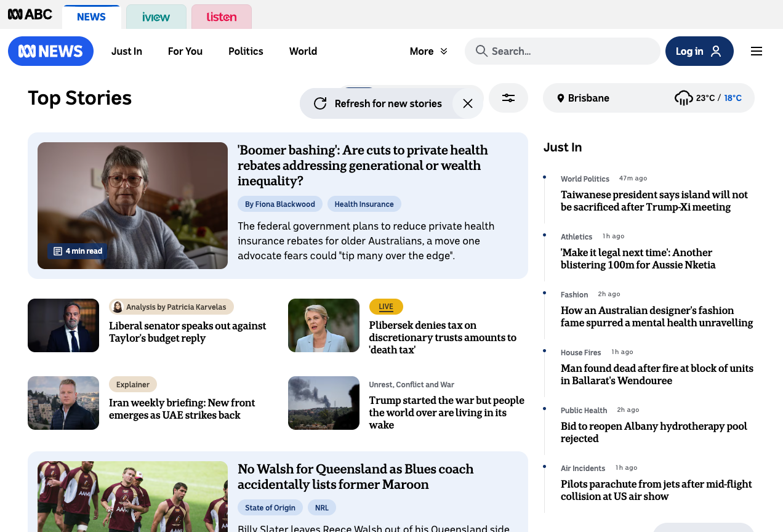Open Albany hydrotherapy pool story
Viewport: 783px width, 532px height.
coord(654,432)
